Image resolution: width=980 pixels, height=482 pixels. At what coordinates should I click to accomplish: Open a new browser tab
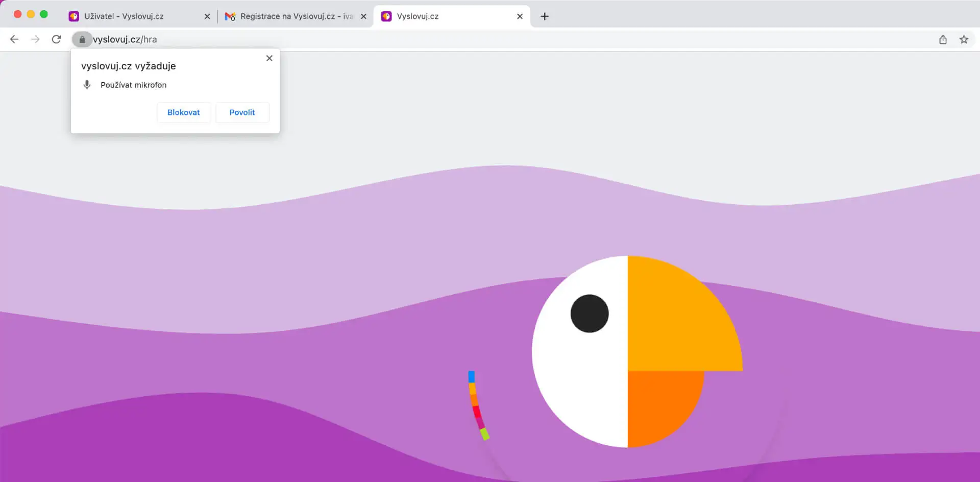tap(545, 16)
